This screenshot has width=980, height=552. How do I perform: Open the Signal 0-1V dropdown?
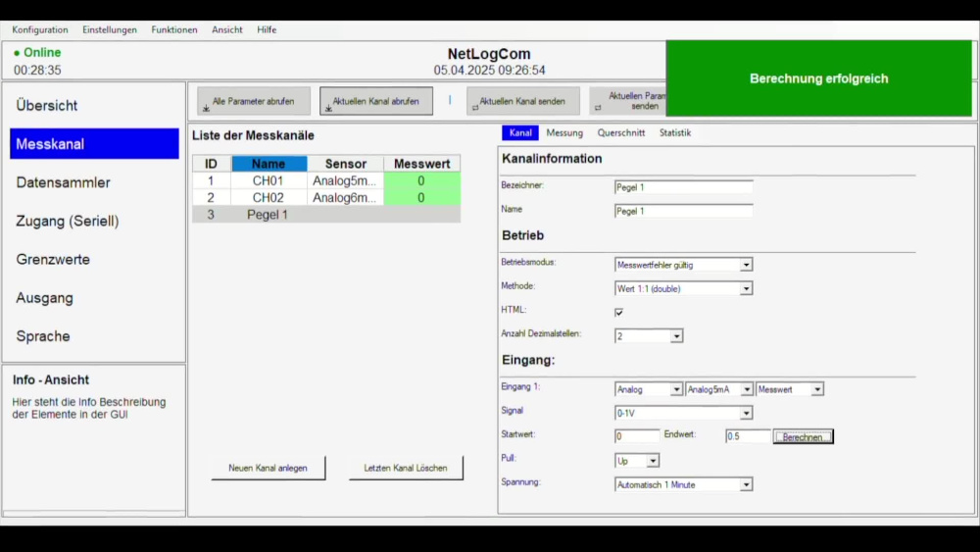[684, 413]
